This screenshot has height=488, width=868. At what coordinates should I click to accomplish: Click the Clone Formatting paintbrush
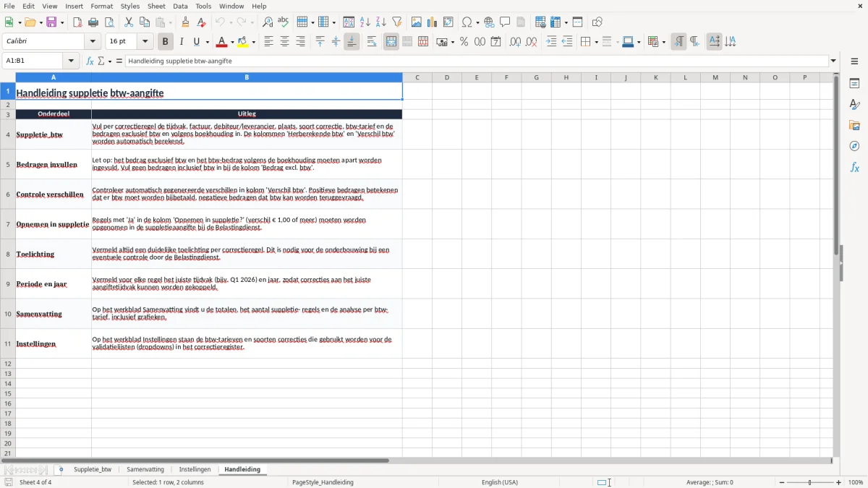[x=186, y=22]
